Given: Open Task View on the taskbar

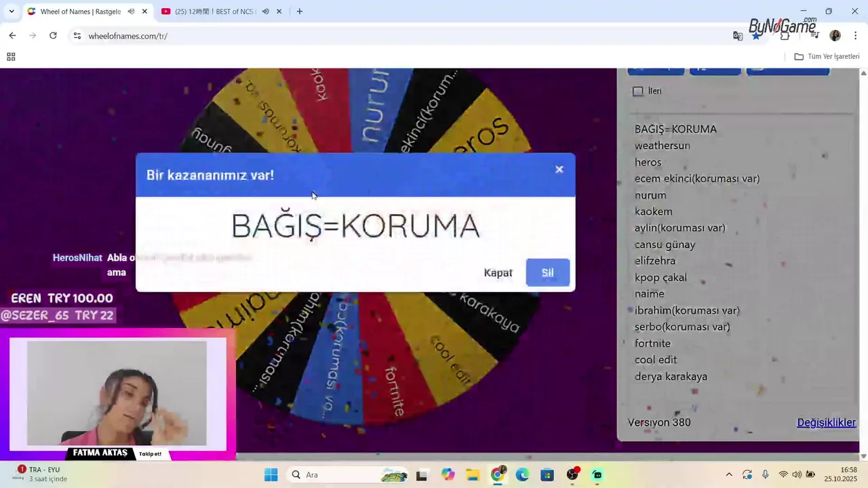Looking at the screenshot, I should click(x=422, y=474).
